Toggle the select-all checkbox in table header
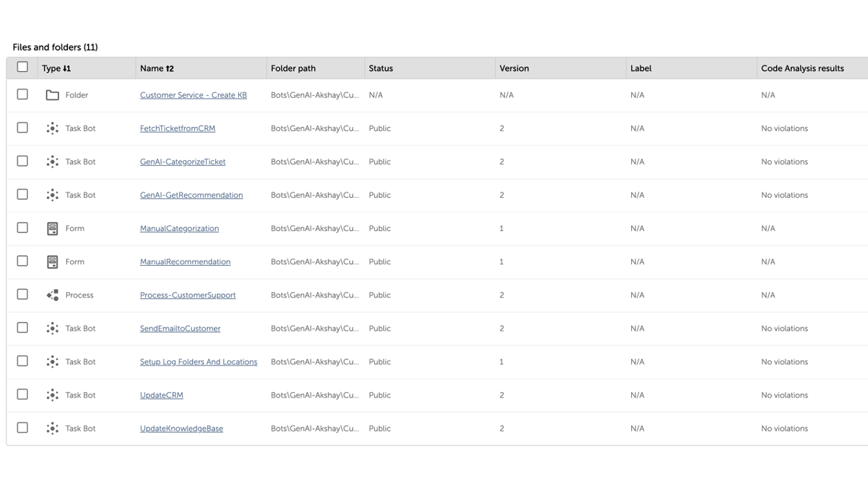This screenshot has width=868, height=487. pos(22,67)
